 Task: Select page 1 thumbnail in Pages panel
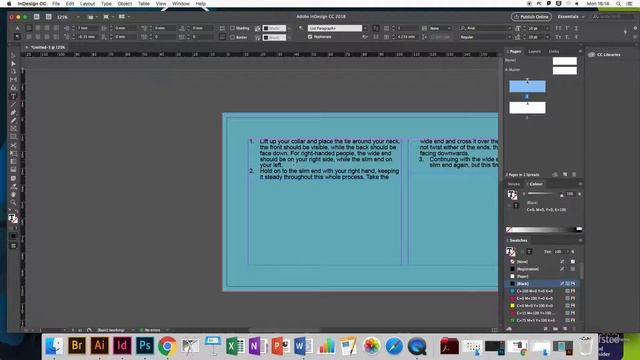pos(527,86)
